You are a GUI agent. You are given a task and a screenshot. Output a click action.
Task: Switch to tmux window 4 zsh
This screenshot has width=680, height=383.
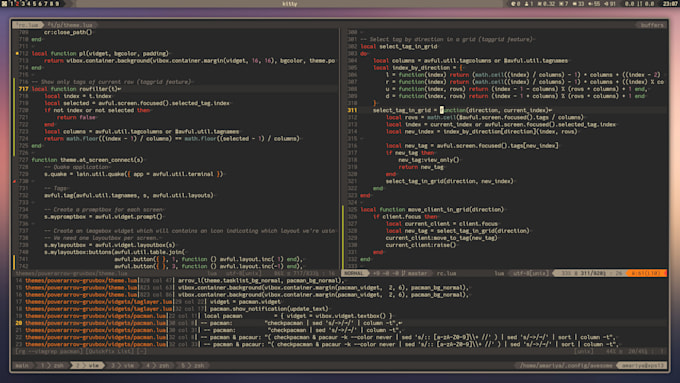point(157,366)
